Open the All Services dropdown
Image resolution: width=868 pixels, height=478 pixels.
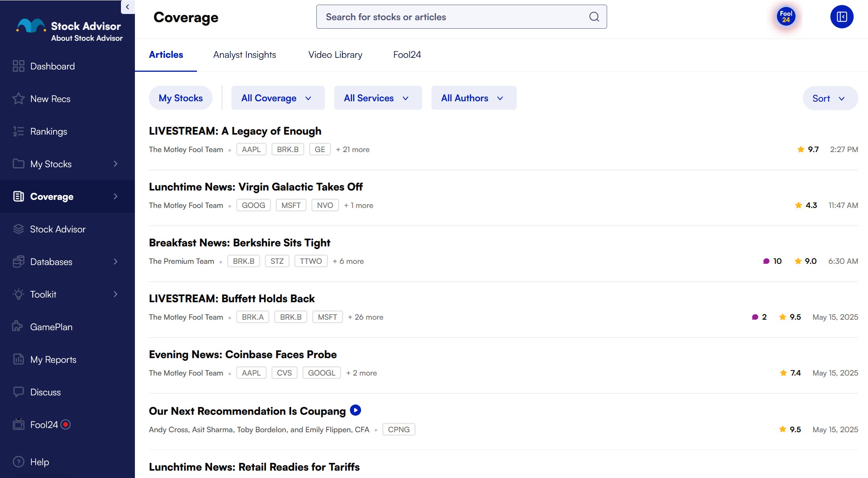pos(378,98)
